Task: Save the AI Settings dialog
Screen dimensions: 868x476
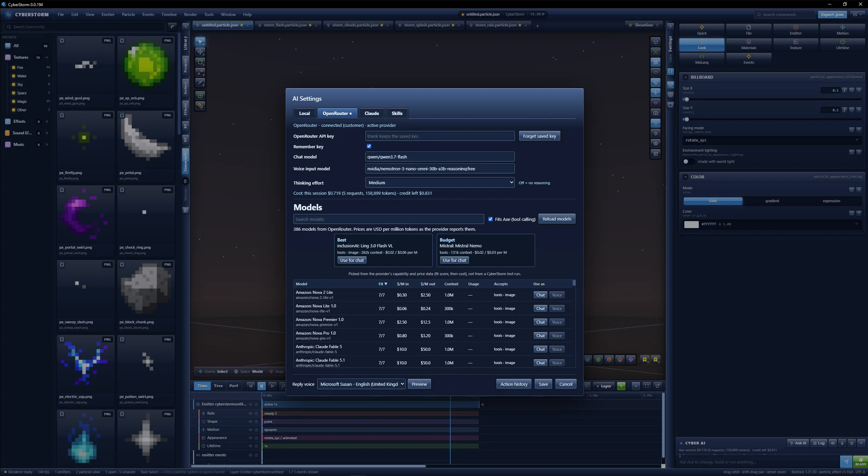Action: coord(543,384)
